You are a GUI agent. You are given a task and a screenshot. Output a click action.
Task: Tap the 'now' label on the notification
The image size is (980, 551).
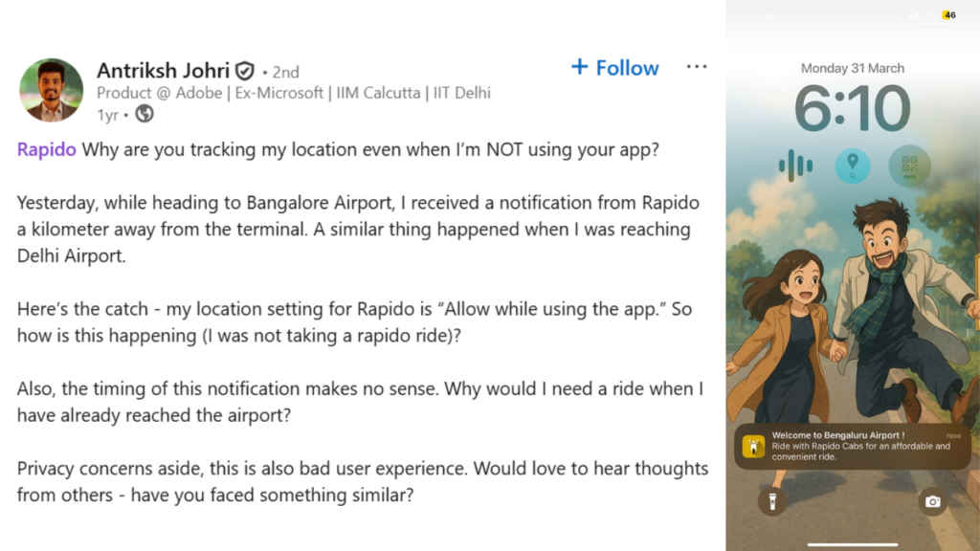[955, 434]
